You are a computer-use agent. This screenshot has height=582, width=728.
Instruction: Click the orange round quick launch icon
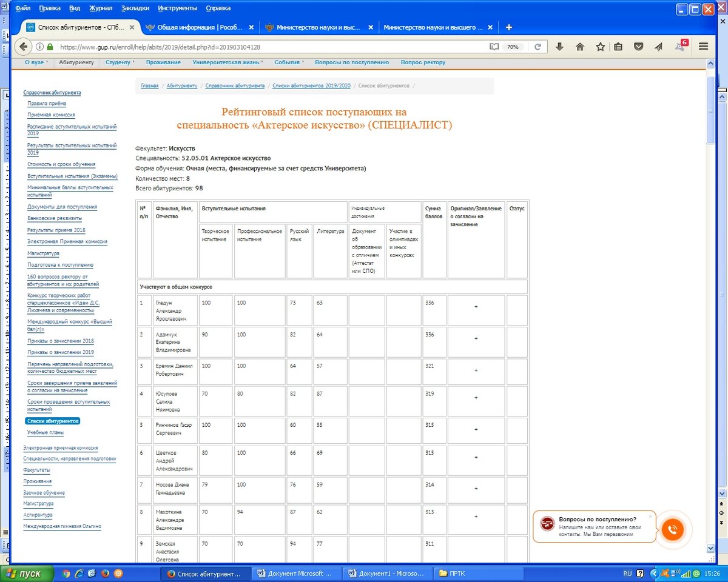pyautogui.click(x=118, y=573)
